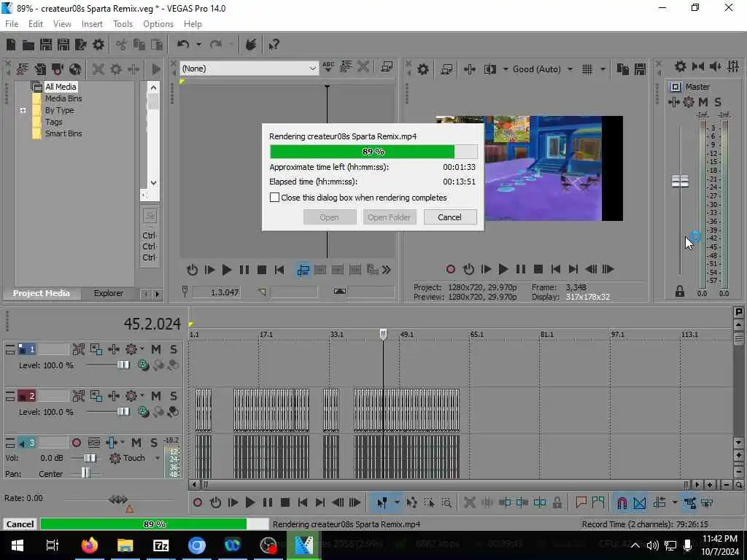Mute video track 1

[156, 349]
